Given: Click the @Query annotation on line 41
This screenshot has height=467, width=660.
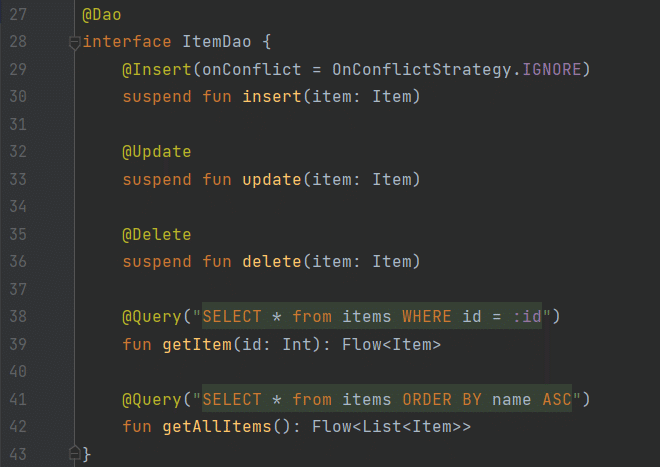Looking at the screenshot, I should [152, 399].
